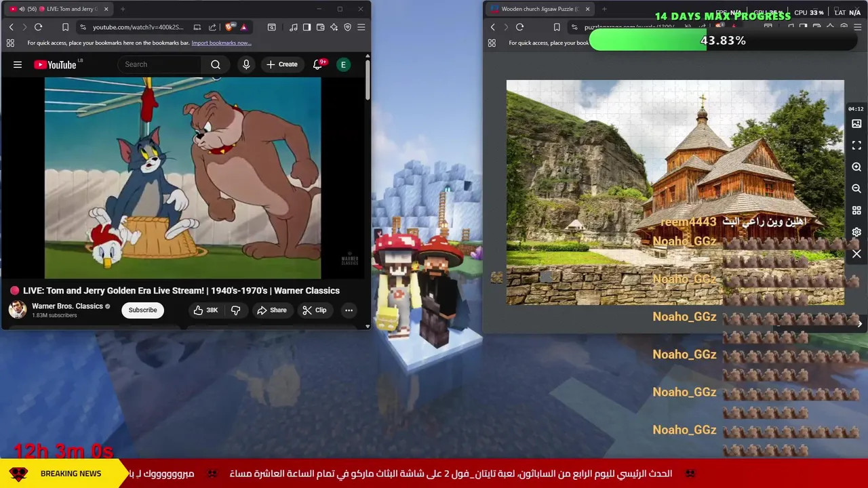Open the tab search icon in YouTube window
This screenshot has height=488, width=868.
coord(271,27)
